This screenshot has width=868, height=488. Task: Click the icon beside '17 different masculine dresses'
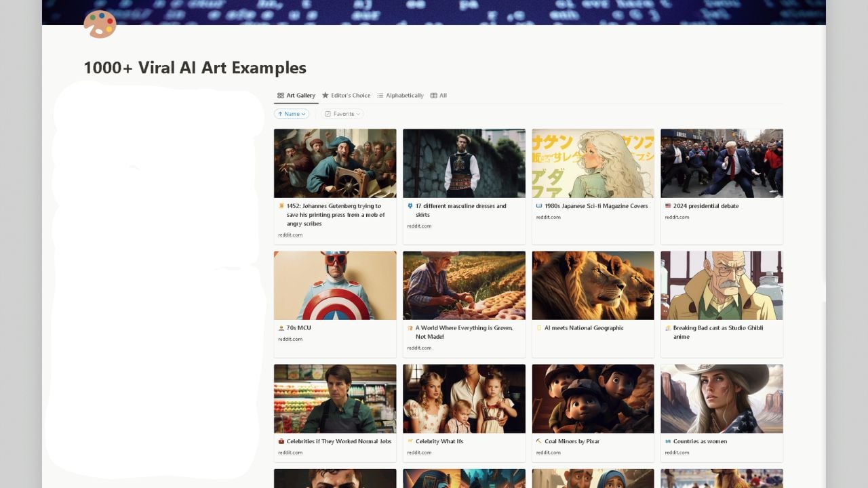click(410, 206)
